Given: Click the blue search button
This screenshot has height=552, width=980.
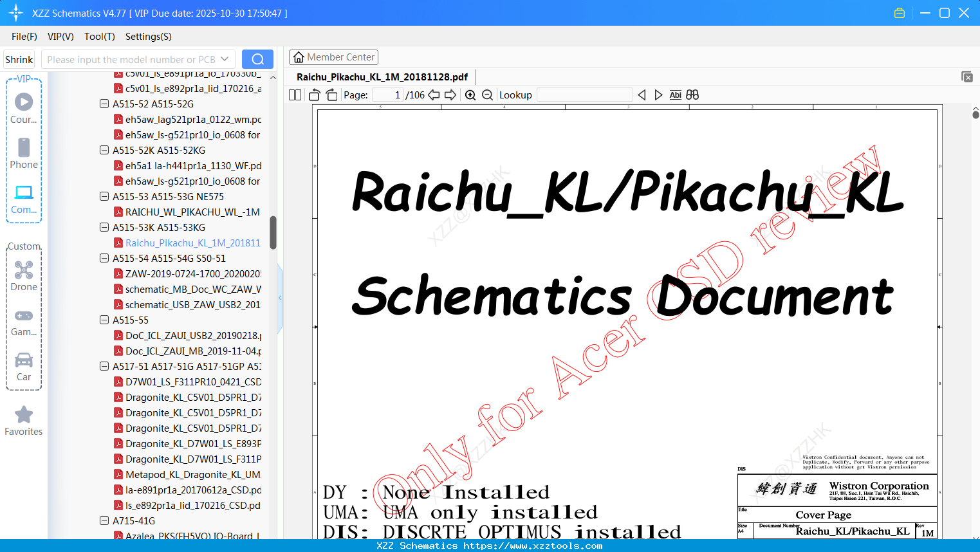Looking at the screenshot, I should click(x=257, y=59).
